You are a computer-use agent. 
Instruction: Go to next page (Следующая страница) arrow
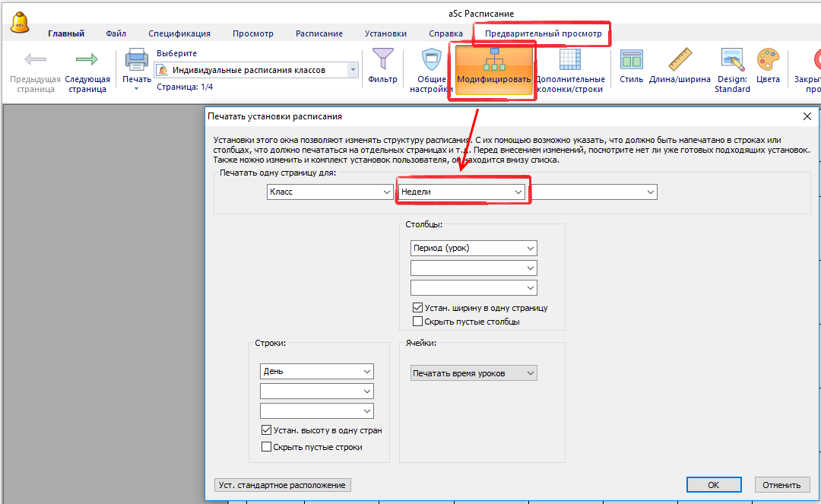[87, 61]
